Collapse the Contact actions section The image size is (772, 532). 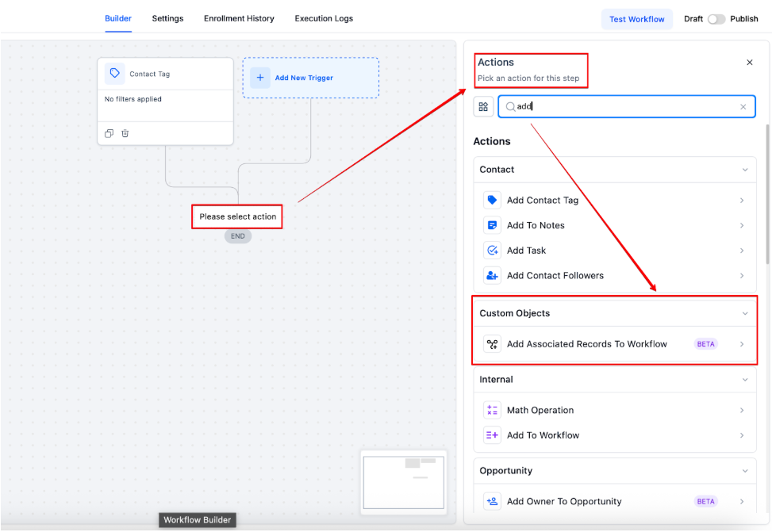[x=744, y=170]
